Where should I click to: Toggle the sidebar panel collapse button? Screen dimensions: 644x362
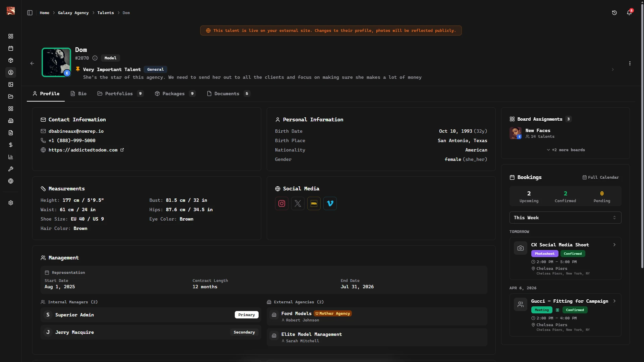point(30,13)
